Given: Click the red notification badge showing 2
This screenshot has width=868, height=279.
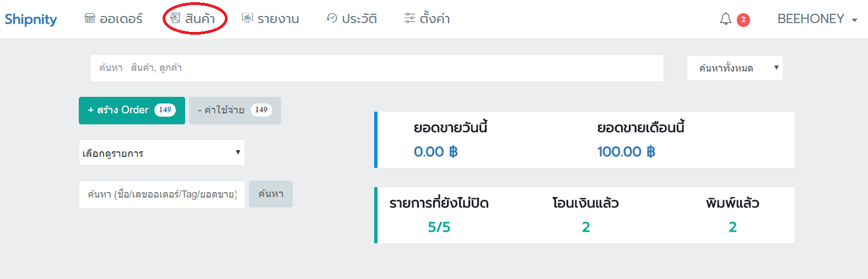Looking at the screenshot, I should point(743,20).
